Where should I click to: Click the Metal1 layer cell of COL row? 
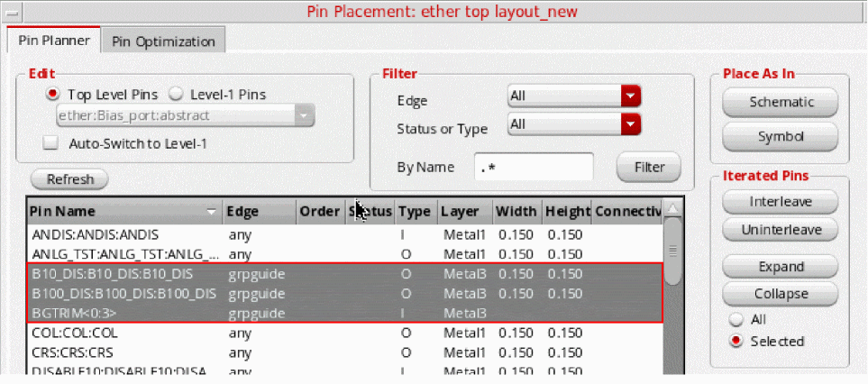tap(464, 334)
